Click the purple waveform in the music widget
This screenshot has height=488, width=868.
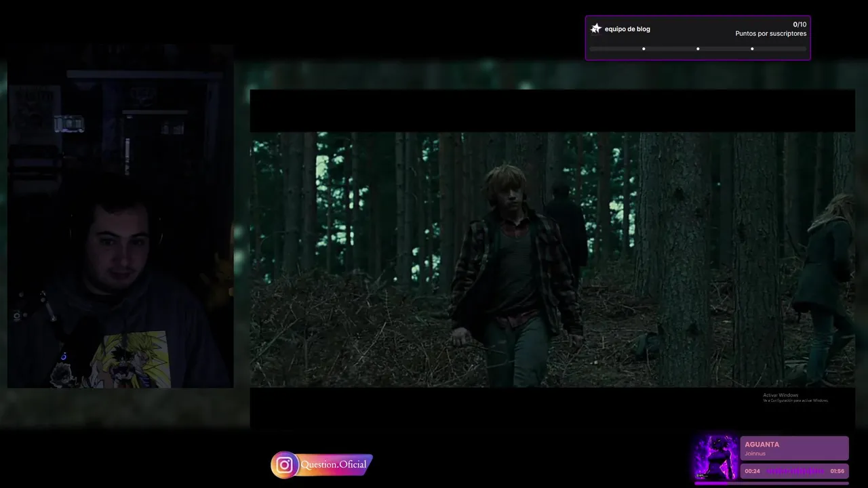pyautogui.click(x=795, y=471)
